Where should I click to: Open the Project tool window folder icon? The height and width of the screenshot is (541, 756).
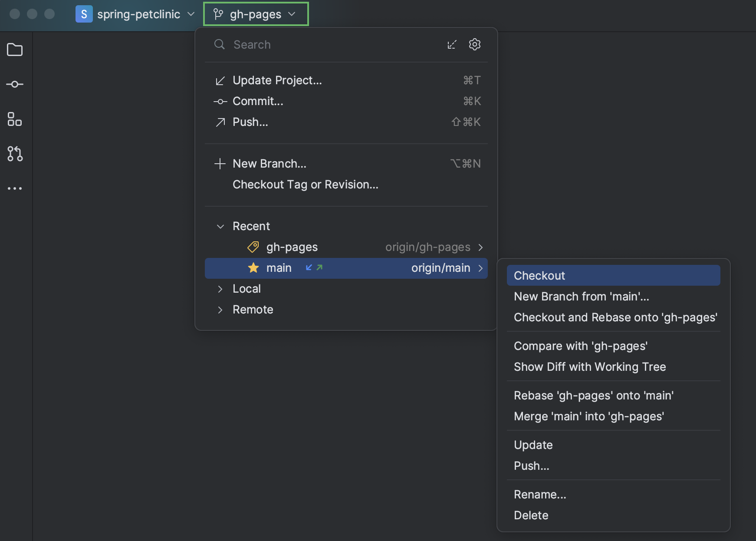click(15, 50)
